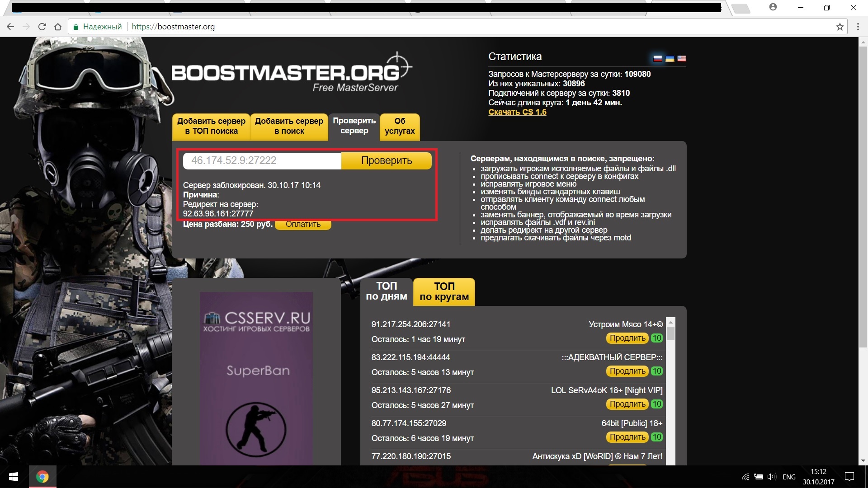Select server address 80.77.174.155:27029
Image resolution: width=868 pixels, height=488 pixels.
(409, 423)
